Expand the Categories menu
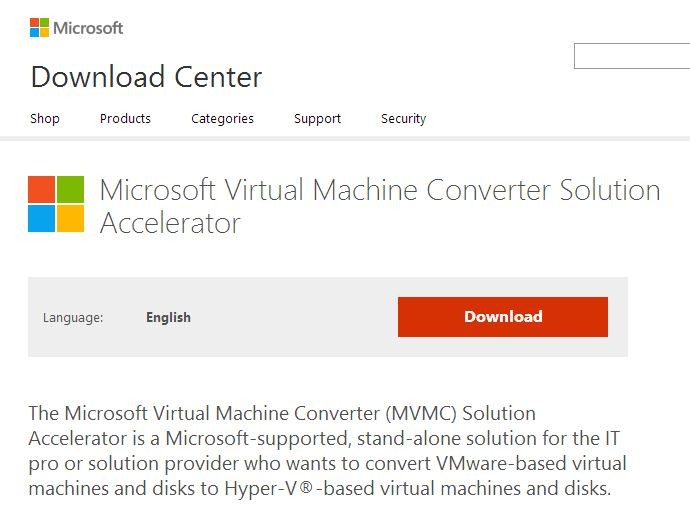The image size is (690, 524). point(222,119)
